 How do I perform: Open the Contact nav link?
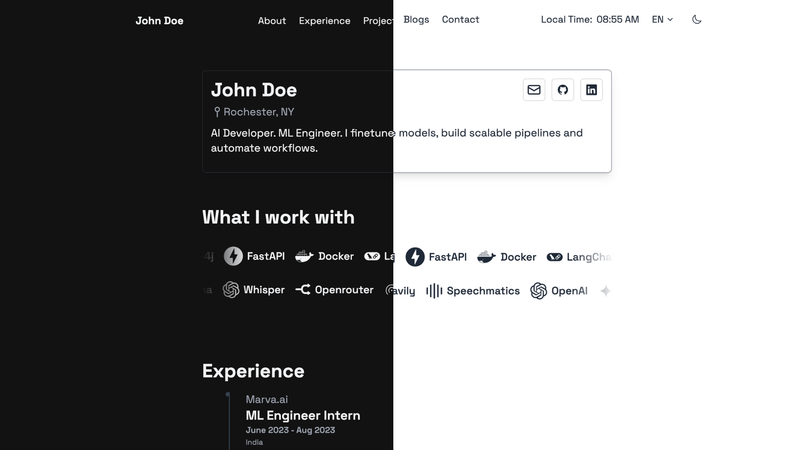(x=460, y=20)
